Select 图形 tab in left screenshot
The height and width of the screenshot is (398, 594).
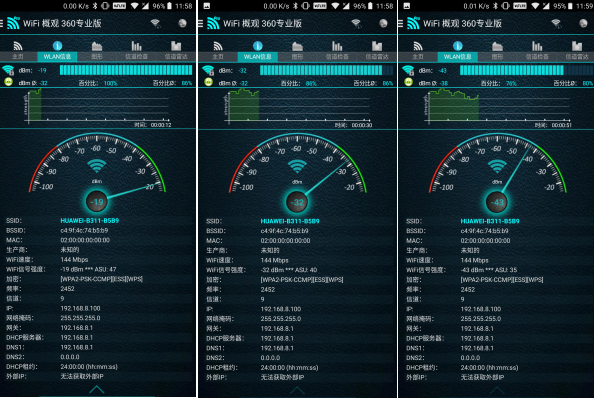pyautogui.click(x=97, y=56)
